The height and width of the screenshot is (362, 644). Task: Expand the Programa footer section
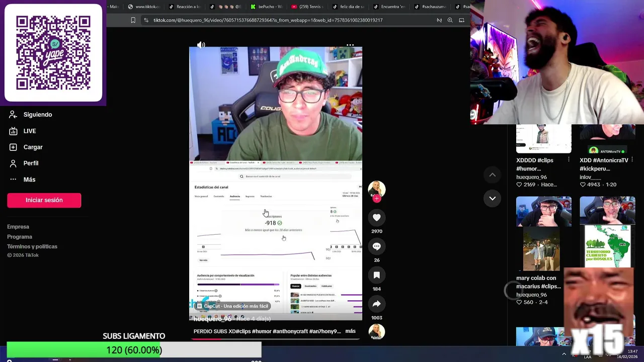click(20, 237)
